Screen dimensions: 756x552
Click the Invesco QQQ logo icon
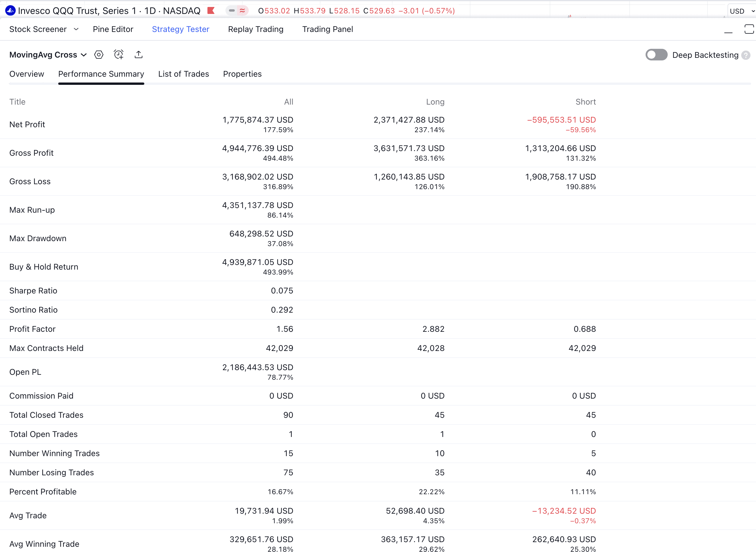click(10, 11)
